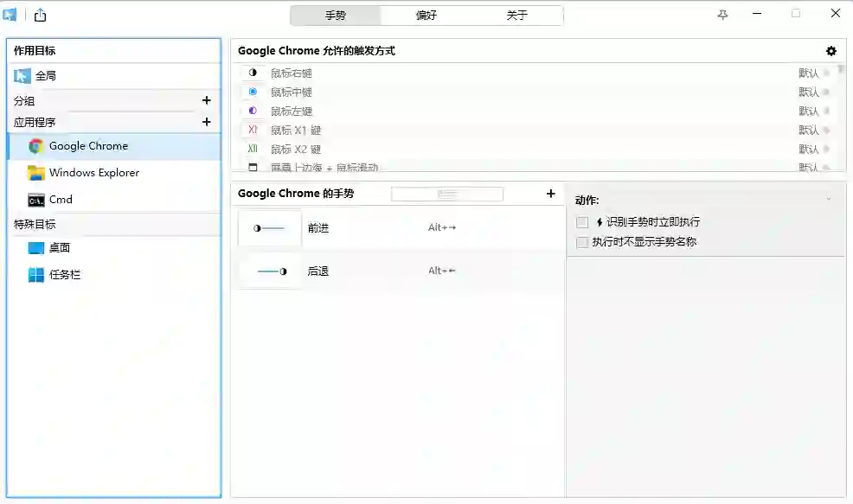Click the right mouse button trigger icon
The width and height of the screenshot is (853, 504).
coord(253,73)
